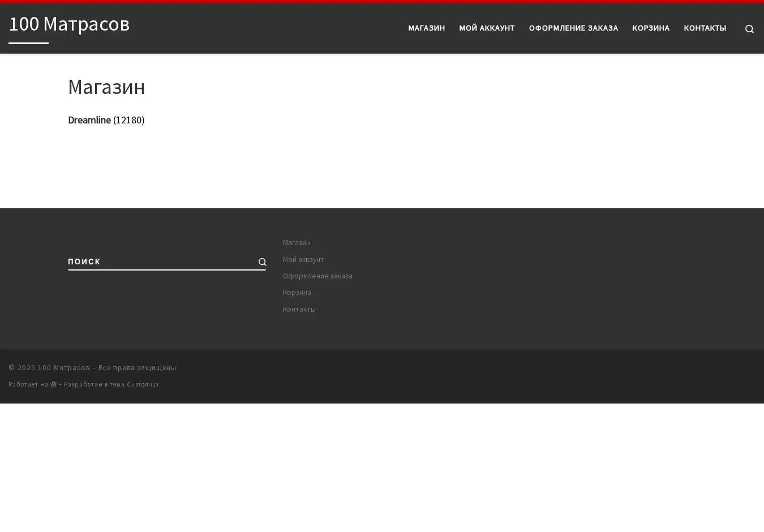Focus the footer Поиск search field
This screenshot has width=764, height=532.
158,261
